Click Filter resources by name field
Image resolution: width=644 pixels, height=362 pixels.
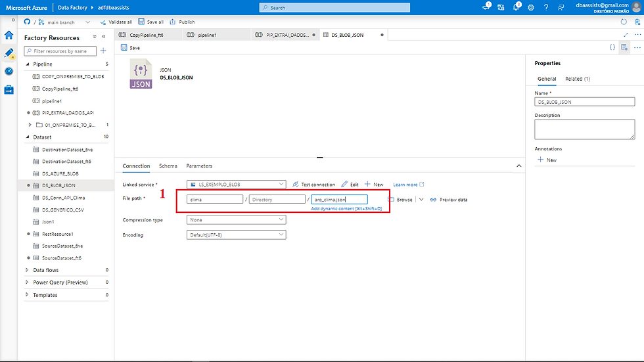click(60, 51)
